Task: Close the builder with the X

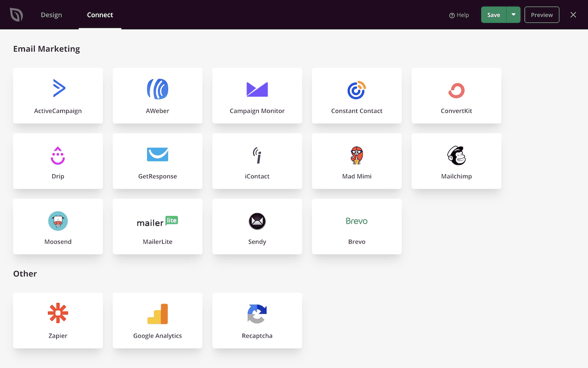Action: [x=573, y=15]
